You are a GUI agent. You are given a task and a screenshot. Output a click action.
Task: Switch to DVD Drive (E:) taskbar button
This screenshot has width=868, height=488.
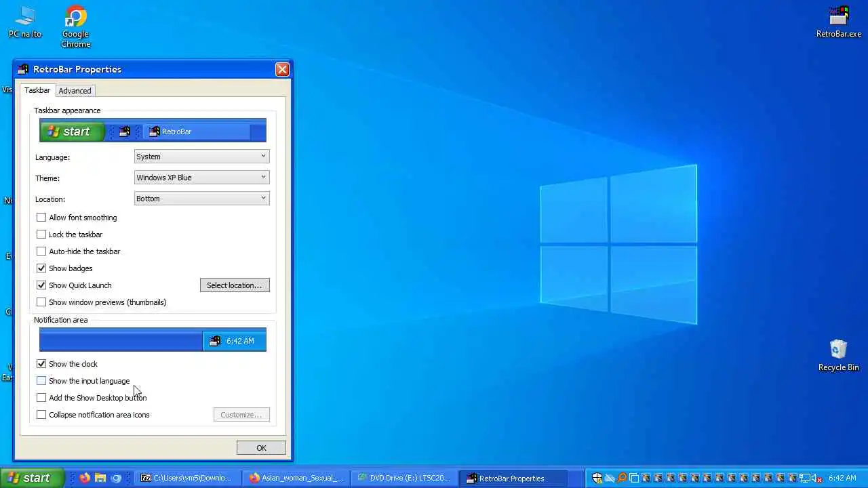click(x=403, y=478)
